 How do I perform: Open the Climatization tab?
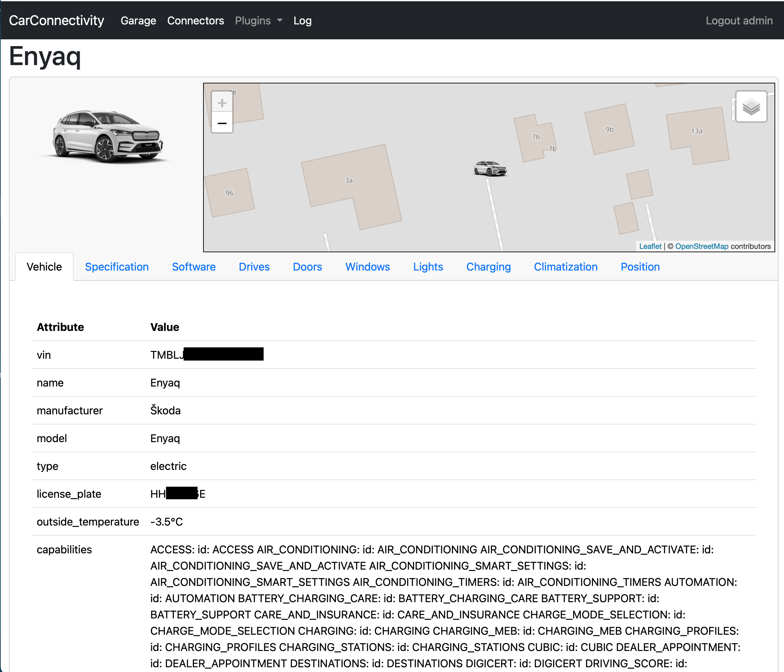click(565, 267)
